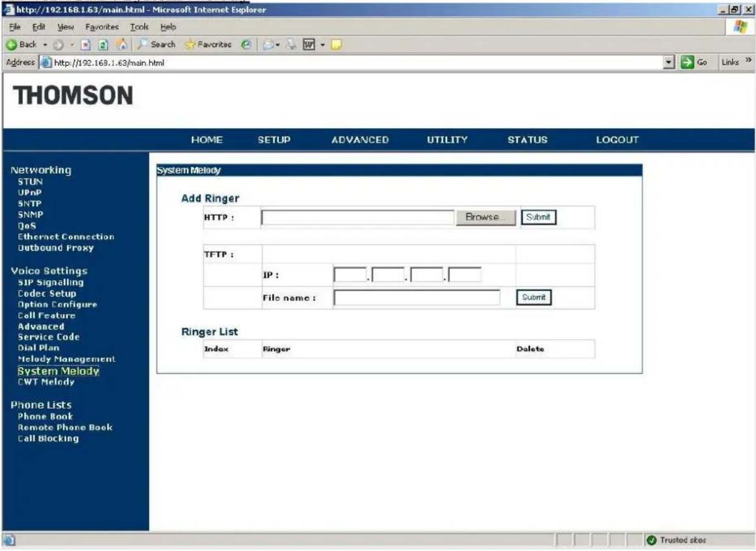Go to HOME in navigation bar
The height and width of the screenshot is (551, 756).
point(207,140)
